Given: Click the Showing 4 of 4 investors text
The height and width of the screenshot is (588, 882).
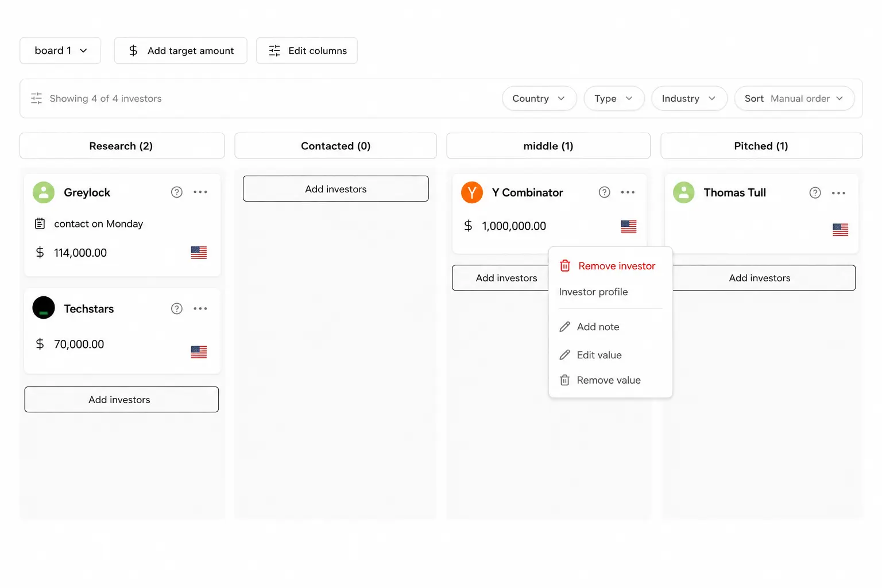Looking at the screenshot, I should coord(106,99).
